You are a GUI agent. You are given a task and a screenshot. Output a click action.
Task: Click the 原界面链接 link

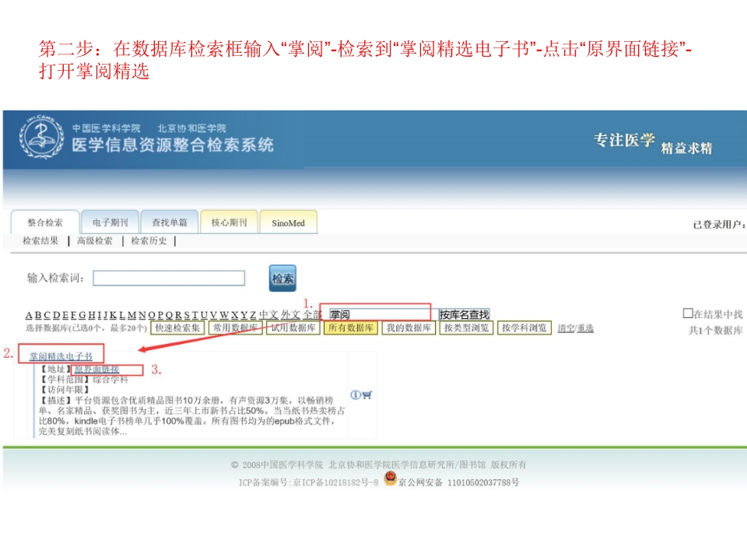(x=96, y=369)
